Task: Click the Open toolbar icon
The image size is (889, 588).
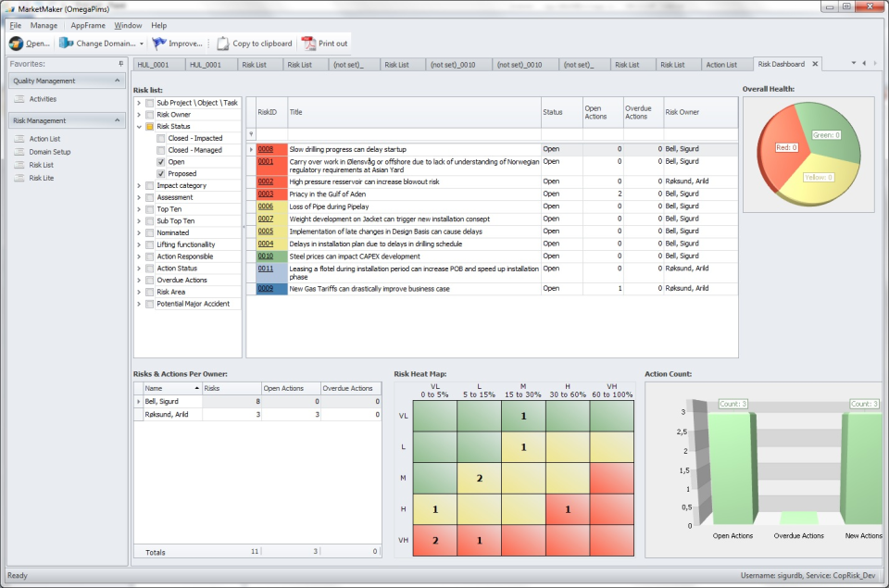Action: click(x=17, y=44)
